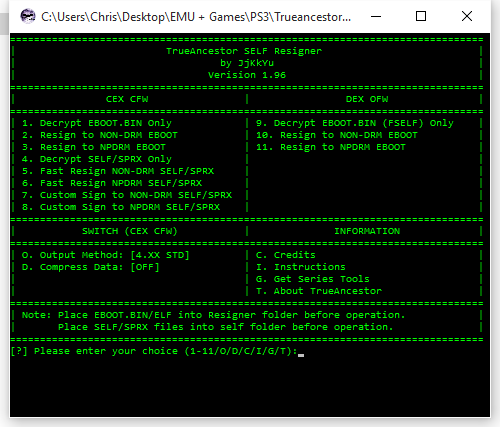Viewport: 500px width, 427px height.
Task: Click option 9 Decrypt EBOOT.BIN (FSELF) Only
Action: coord(355,123)
